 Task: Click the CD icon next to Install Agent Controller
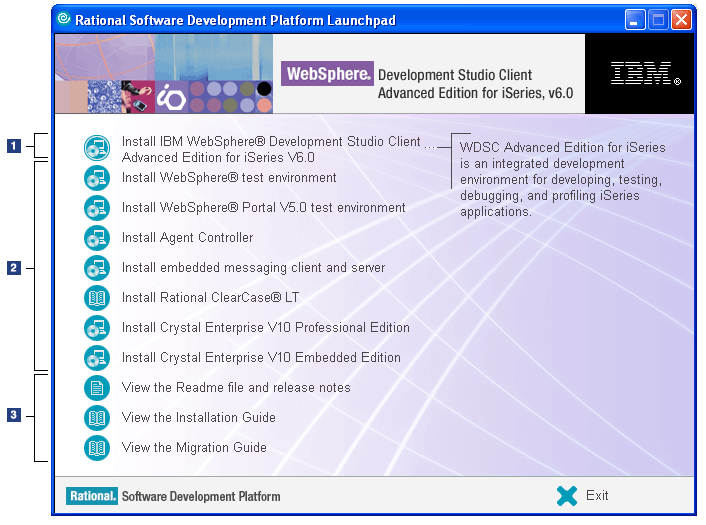[x=97, y=238]
